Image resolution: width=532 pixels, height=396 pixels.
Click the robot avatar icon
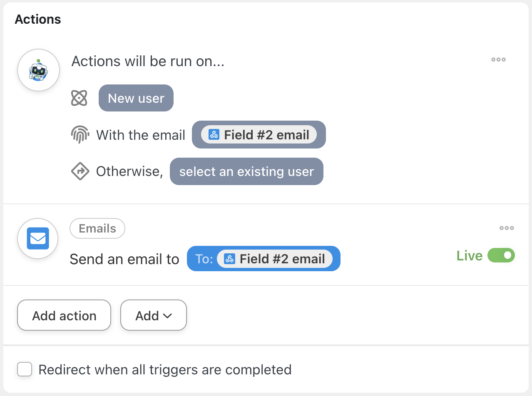click(x=38, y=70)
